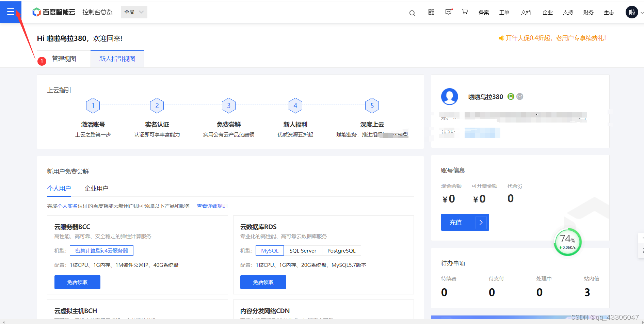Open the message notification icon

click(x=449, y=12)
